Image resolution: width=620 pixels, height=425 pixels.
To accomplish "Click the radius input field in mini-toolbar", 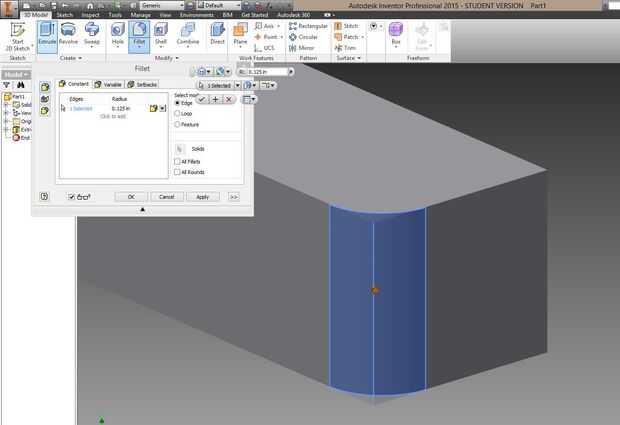I will pos(268,72).
